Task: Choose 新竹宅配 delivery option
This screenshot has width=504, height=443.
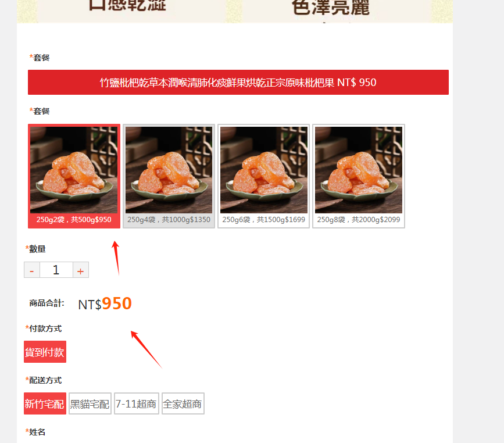Action: [x=45, y=403]
